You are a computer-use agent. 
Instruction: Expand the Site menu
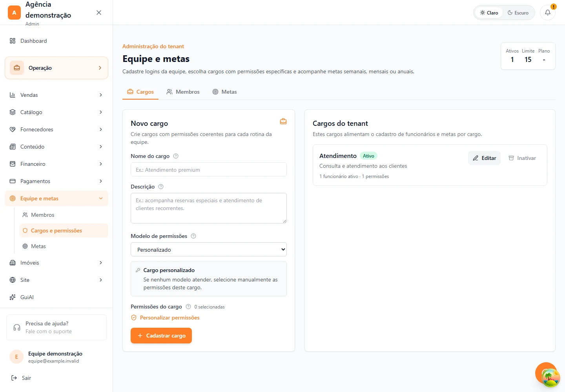click(x=56, y=280)
